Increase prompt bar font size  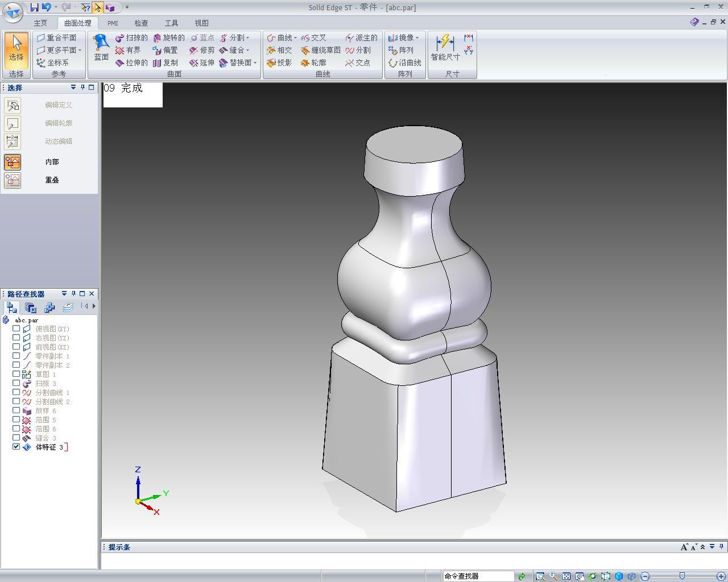(x=684, y=547)
